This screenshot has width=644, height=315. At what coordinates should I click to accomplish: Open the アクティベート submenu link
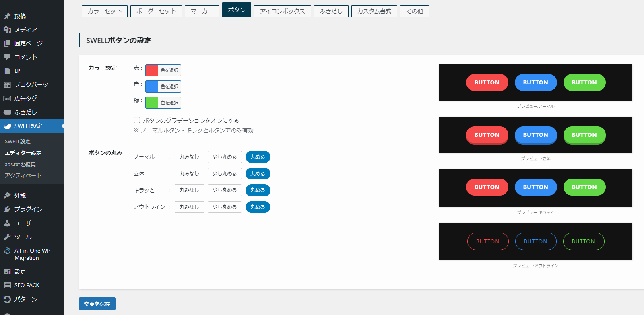tap(23, 175)
